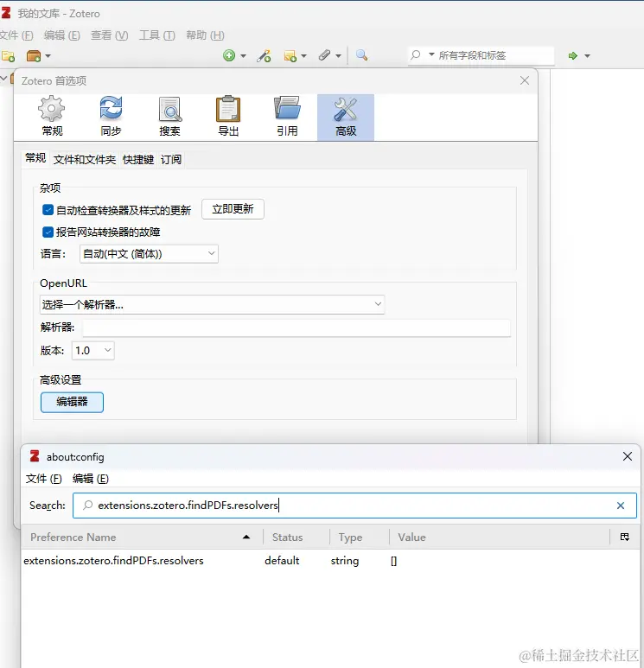
Task: Open add attachment dropdown arrow
Action: point(338,56)
